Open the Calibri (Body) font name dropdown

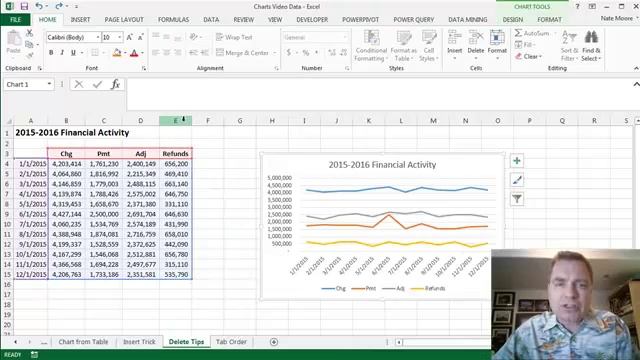(98, 37)
